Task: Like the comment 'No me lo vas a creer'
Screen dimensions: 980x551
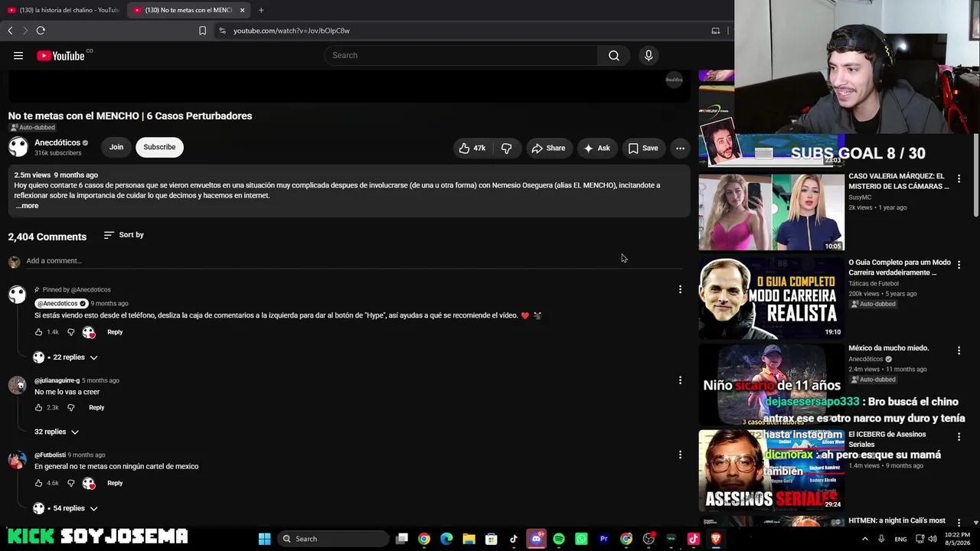Action: 39,407
